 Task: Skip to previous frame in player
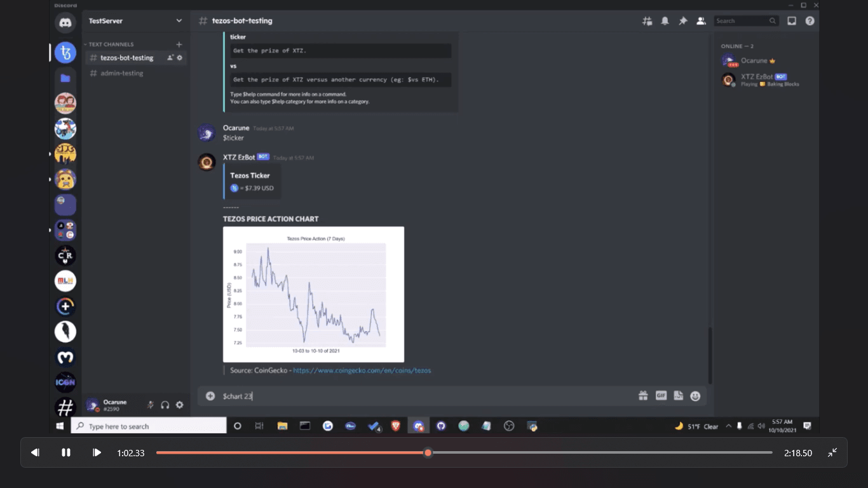pyautogui.click(x=36, y=452)
